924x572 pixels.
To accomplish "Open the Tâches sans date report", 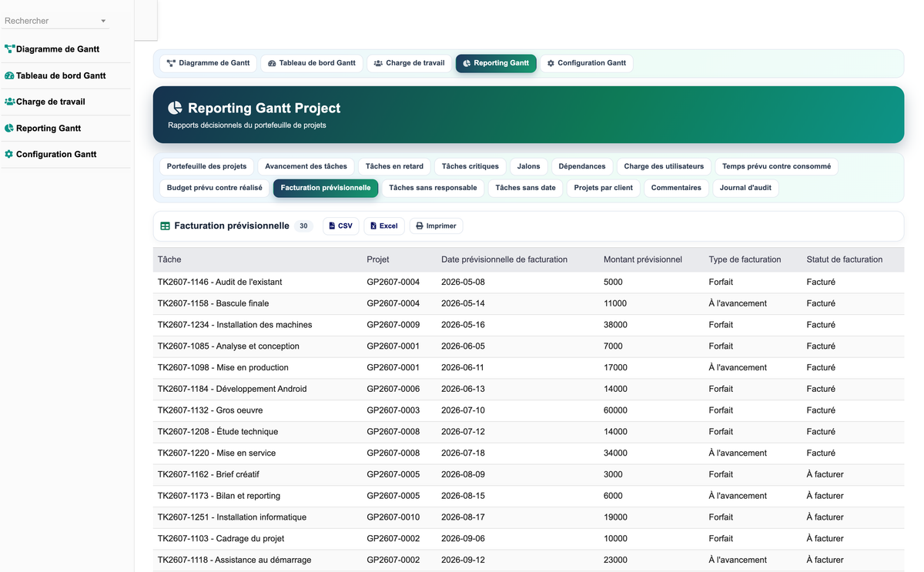I will tap(525, 188).
